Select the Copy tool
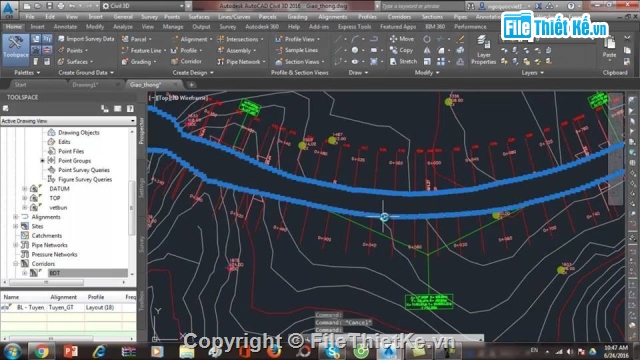The image size is (640, 360). 402,50
